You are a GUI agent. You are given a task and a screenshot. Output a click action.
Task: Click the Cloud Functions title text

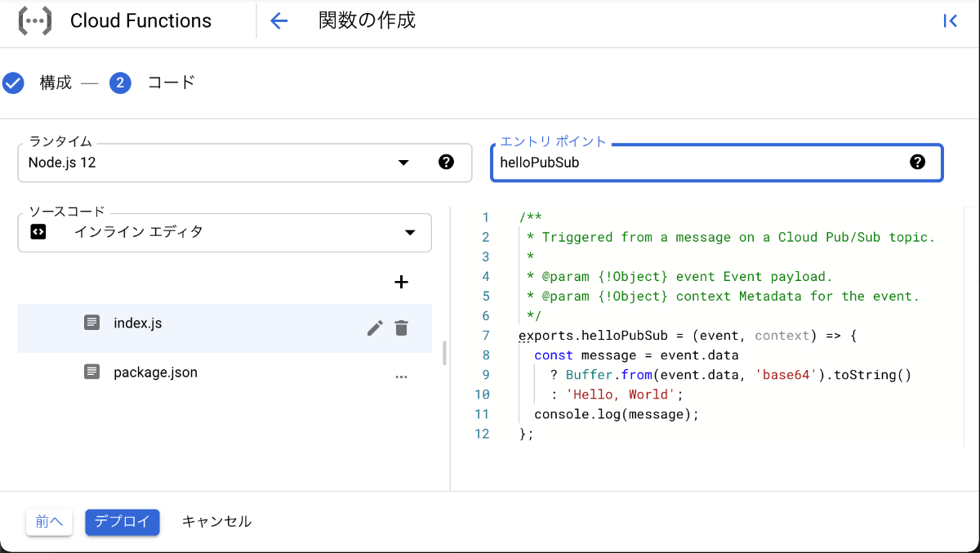(x=140, y=21)
